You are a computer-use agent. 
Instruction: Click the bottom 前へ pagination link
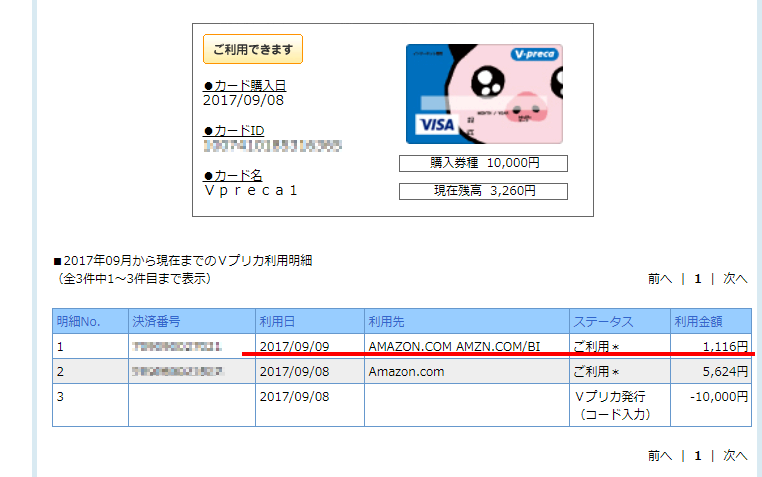[x=659, y=455]
